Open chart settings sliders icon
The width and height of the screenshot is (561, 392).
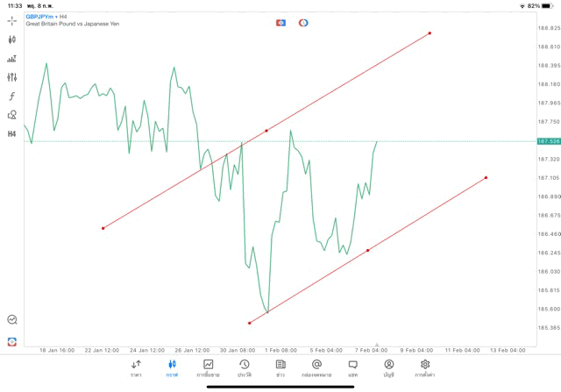[12, 77]
